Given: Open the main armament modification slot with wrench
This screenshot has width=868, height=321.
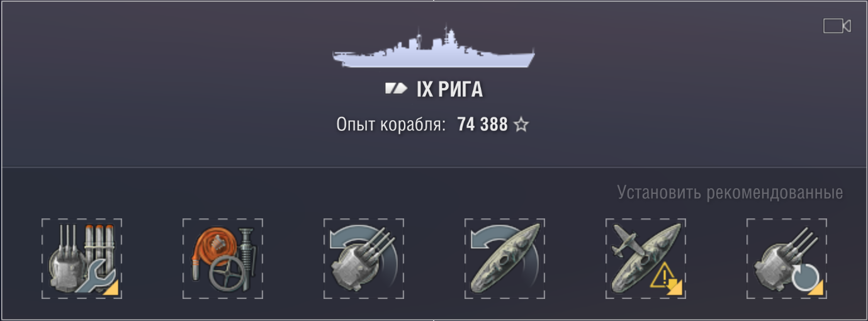Looking at the screenshot, I should coord(82,259).
